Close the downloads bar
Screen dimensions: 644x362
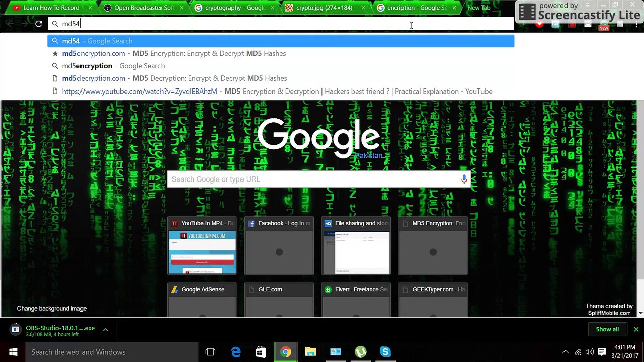[x=636, y=329]
